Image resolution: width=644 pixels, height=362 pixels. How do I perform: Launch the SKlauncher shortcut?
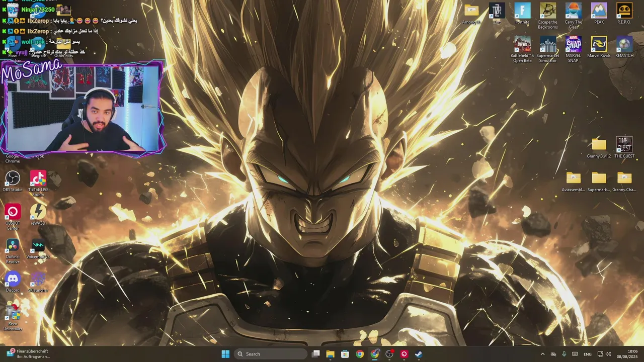click(38, 282)
